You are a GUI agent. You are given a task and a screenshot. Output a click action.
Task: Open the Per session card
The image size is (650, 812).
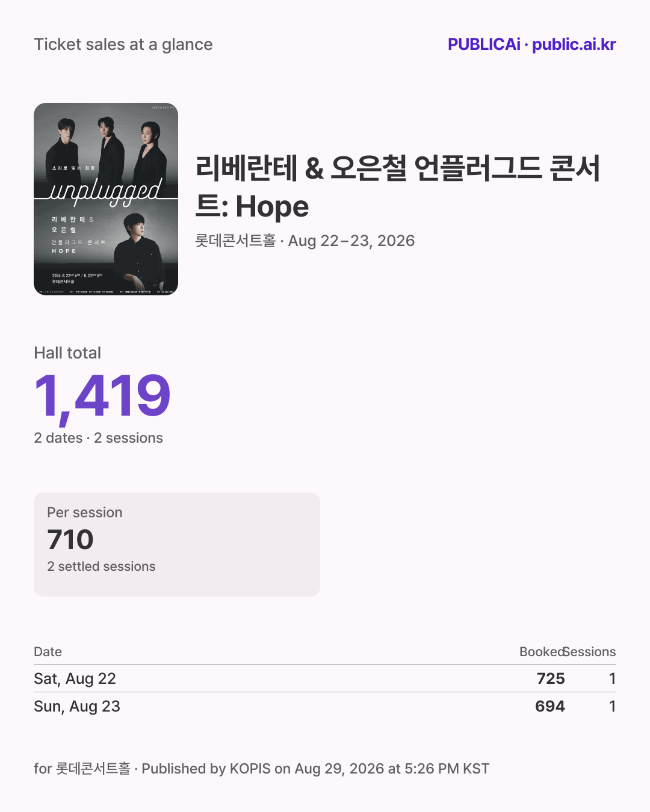coord(177,545)
